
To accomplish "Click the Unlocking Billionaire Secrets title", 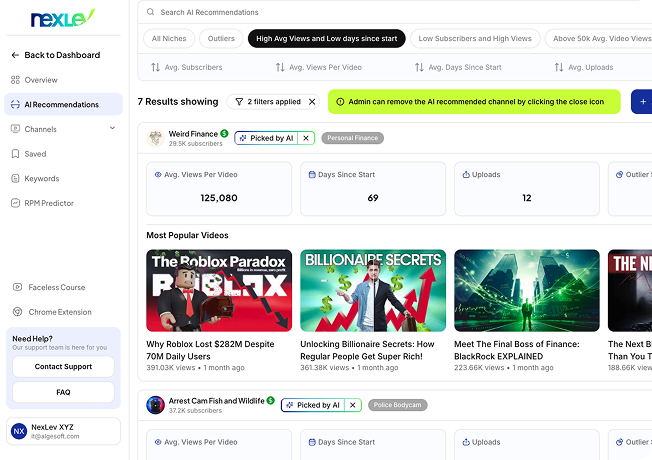I will pos(367,350).
